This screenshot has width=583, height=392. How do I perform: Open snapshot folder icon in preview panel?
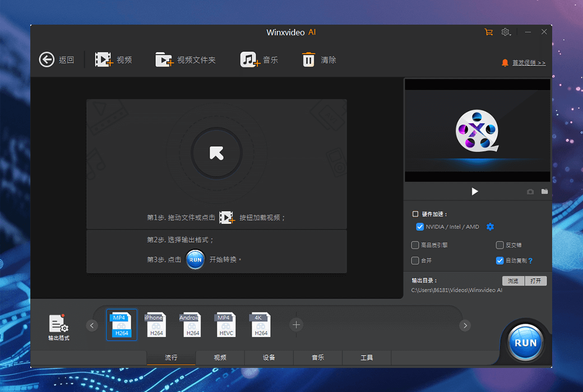tap(545, 192)
